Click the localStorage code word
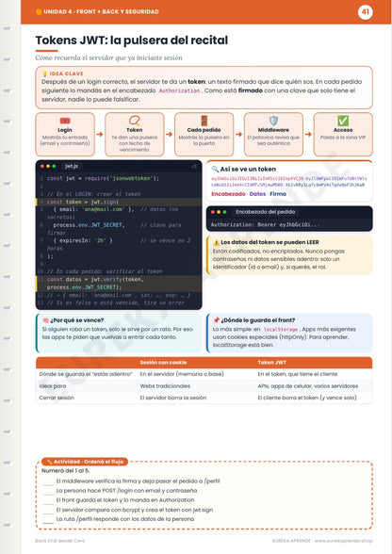Viewport: 392px width, 554px height. tap(281, 330)
